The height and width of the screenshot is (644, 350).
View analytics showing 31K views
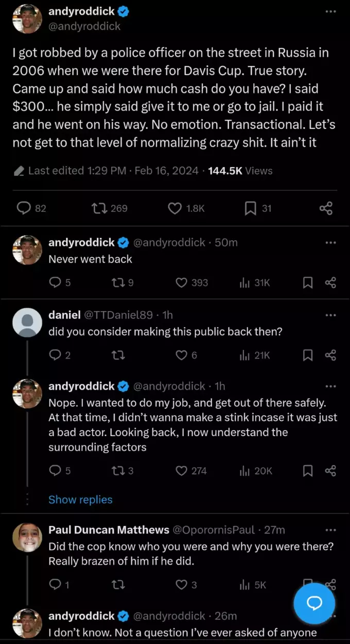pyautogui.click(x=255, y=282)
